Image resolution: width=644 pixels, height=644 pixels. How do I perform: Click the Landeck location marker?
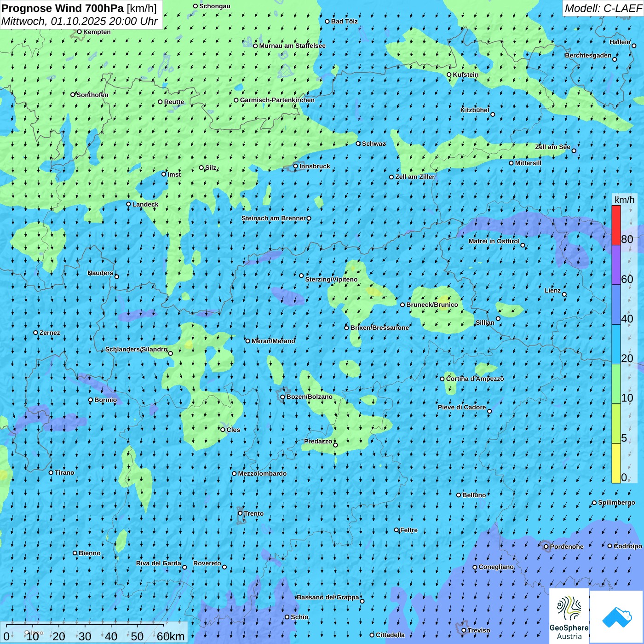click(x=129, y=204)
